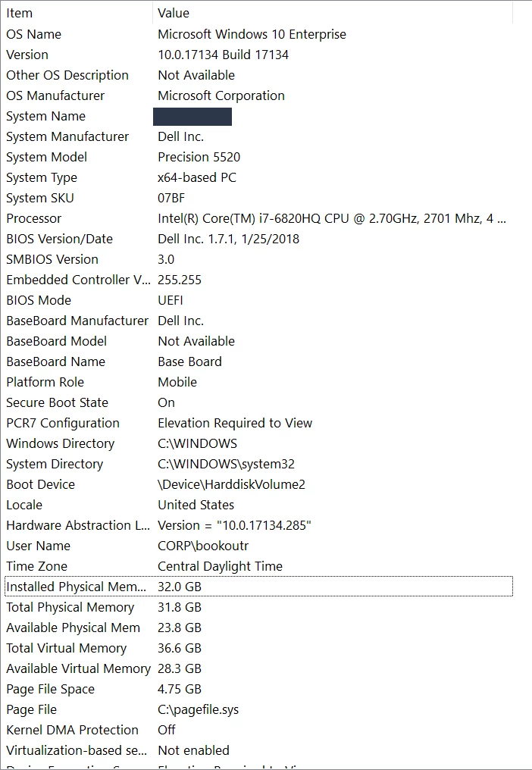
Task: Select Installed Physical Memory row
Action: [259, 587]
